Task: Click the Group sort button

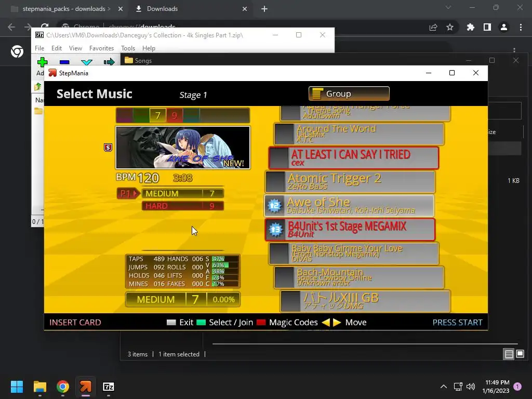Action: pos(349,94)
